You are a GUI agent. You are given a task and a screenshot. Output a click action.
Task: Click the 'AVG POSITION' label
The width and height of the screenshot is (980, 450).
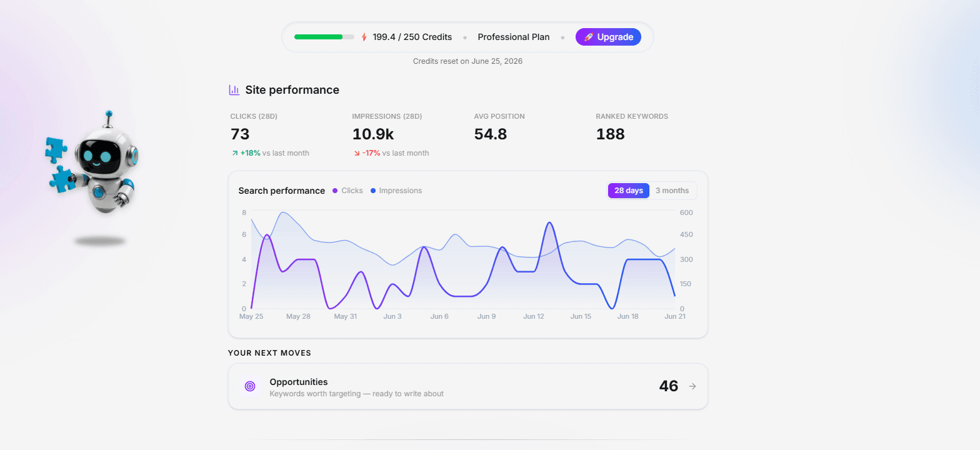coord(499,116)
